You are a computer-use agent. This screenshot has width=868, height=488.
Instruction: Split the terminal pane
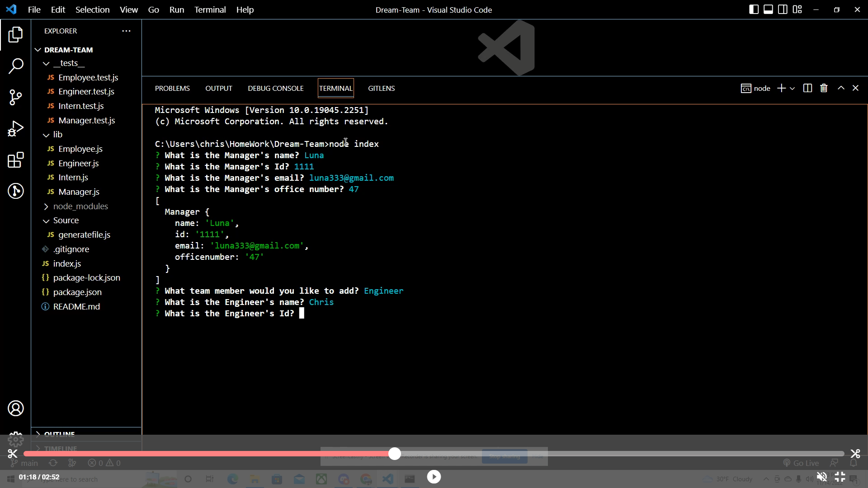(x=807, y=88)
